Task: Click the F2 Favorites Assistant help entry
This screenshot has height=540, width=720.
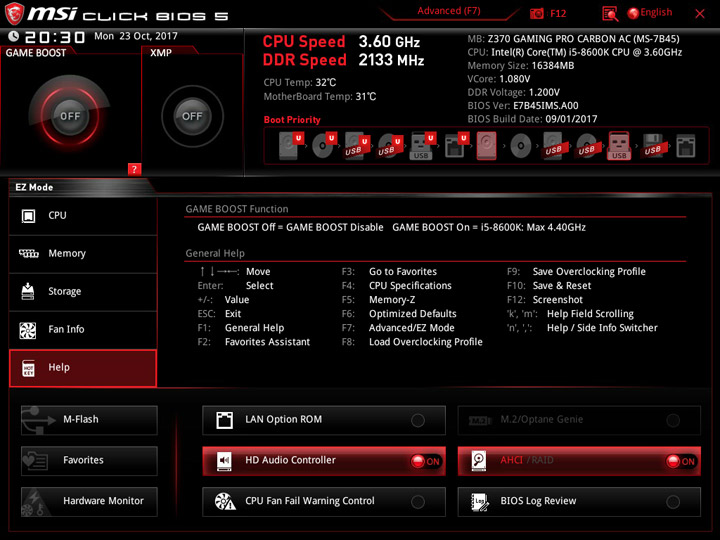Action: pyautogui.click(x=253, y=342)
